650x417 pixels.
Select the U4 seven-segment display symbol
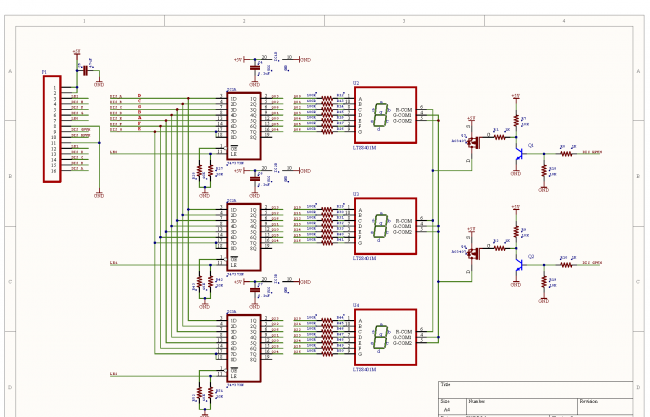pos(385,337)
